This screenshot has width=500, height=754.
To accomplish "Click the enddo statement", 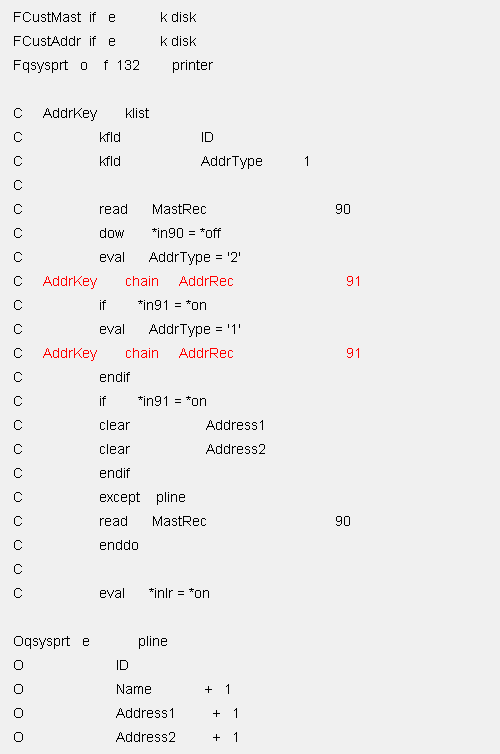I will point(76,545).
